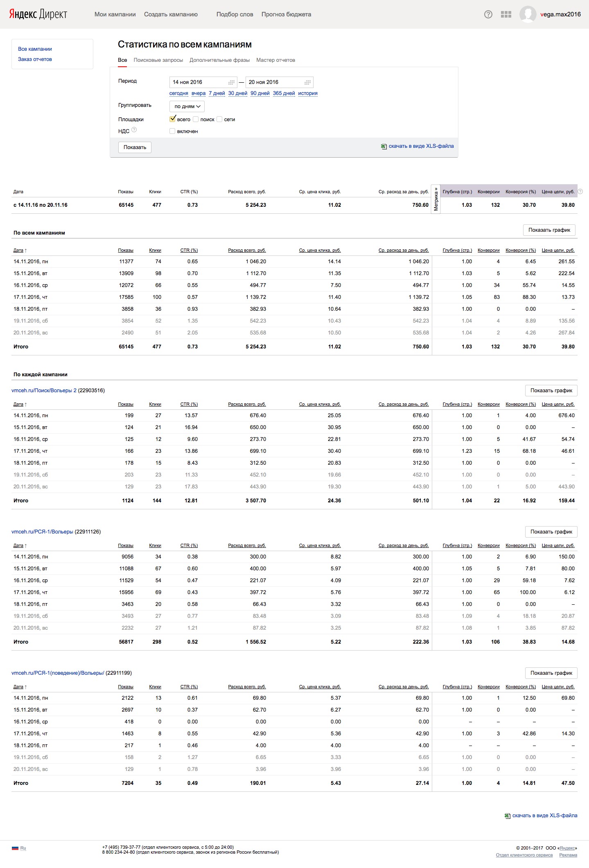Click the Russian flag icon in footer

pos(15,848)
